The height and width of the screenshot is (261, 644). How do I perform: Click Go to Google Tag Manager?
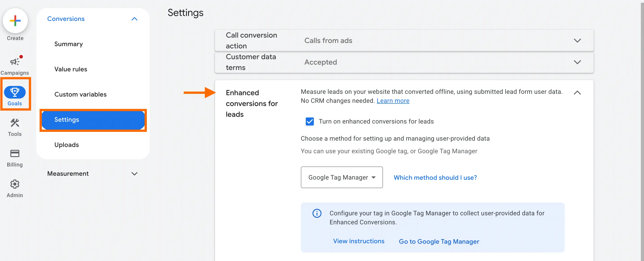click(439, 241)
